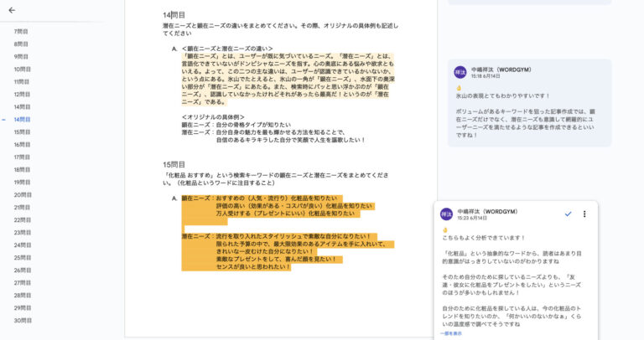Screen dimensions: 644x340
Task: Open 18問目 from the sidebar outline
Action: [22, 170]
